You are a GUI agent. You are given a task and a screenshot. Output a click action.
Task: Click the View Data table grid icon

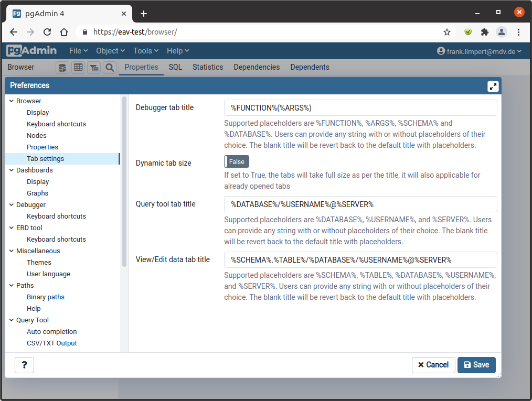78,68
